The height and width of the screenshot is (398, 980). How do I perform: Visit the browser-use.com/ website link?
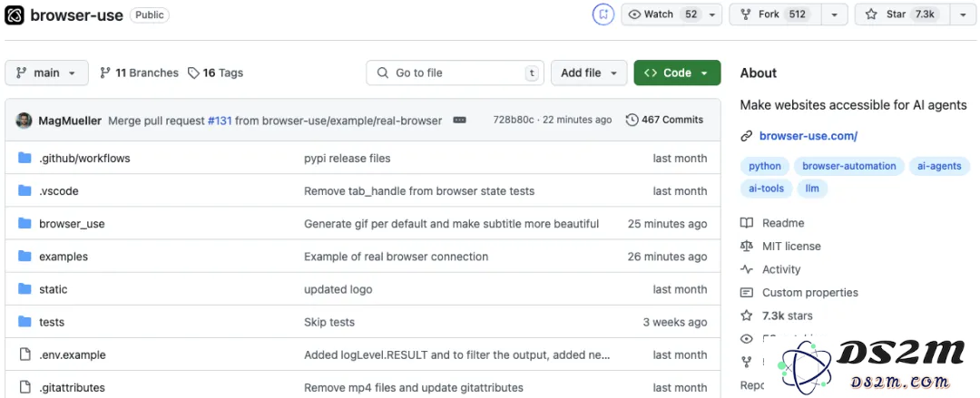point(808,136)
